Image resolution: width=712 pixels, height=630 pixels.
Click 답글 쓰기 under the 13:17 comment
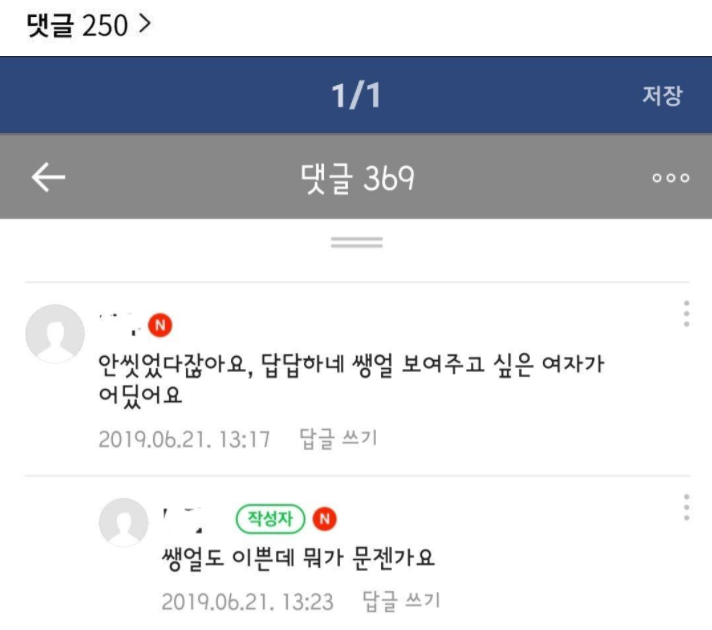coord(338,439)
